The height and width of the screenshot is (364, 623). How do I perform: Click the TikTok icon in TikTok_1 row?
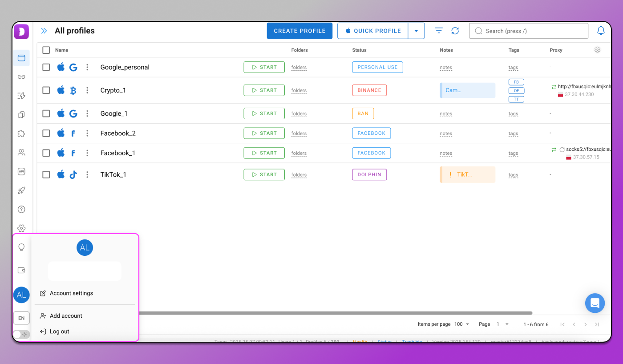pyautogui.click(x=73, y=174)
